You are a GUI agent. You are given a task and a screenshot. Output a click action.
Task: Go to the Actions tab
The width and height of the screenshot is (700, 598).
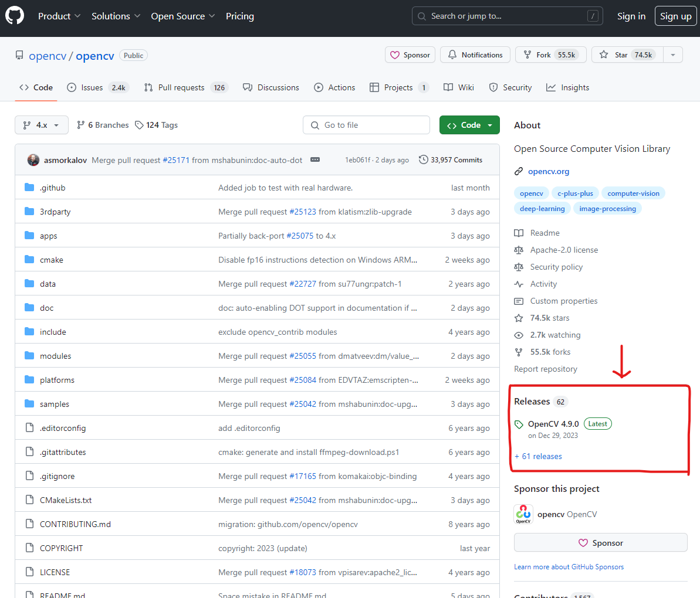pyautogui.click(x=334, y=87)
